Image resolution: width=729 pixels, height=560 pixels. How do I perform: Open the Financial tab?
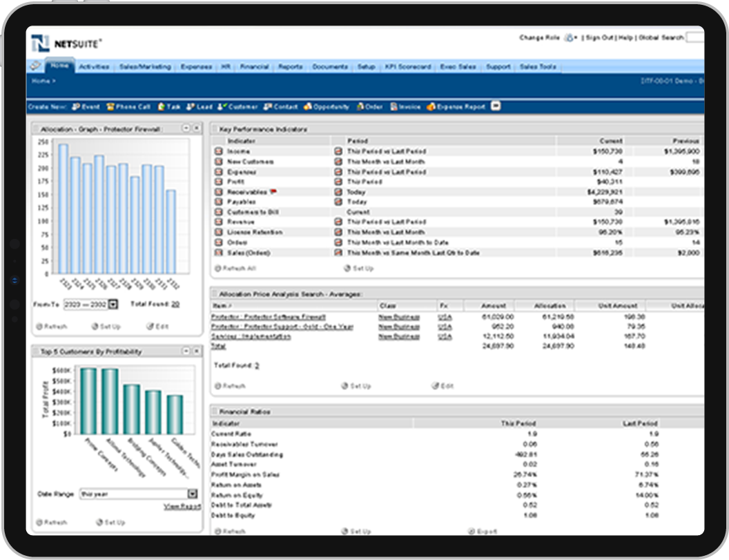tap(254, 66)
